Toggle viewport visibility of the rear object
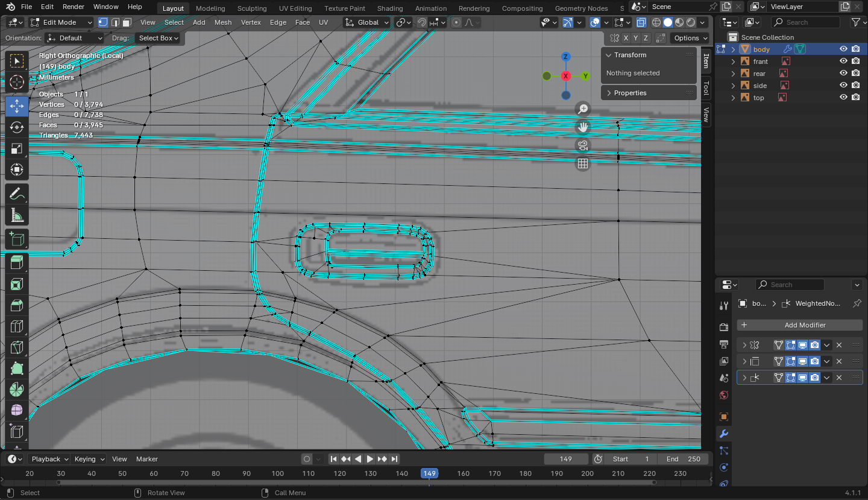 [x=844, y=74]
